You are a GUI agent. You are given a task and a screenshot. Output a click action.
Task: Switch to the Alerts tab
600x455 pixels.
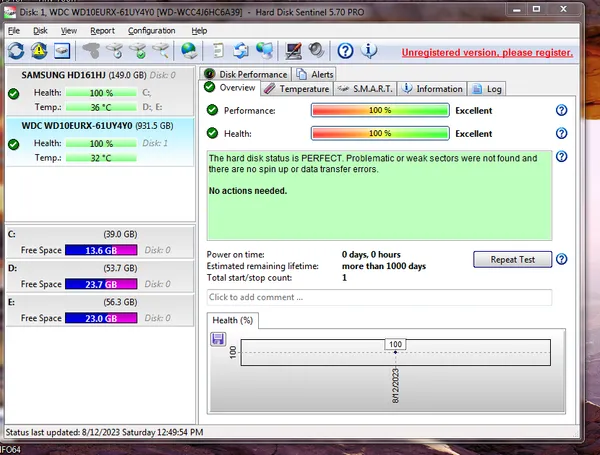click(x=315, y=74)
